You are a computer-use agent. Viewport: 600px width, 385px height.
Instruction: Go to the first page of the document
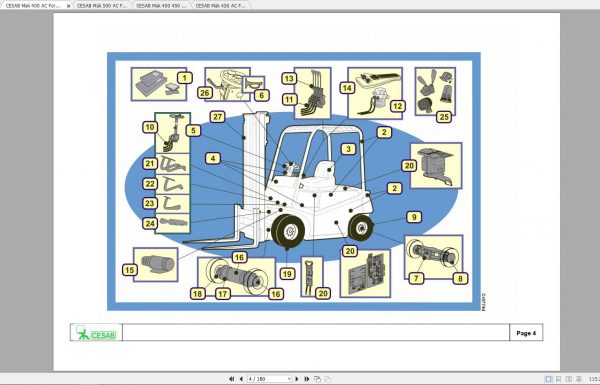coord(232,379)
